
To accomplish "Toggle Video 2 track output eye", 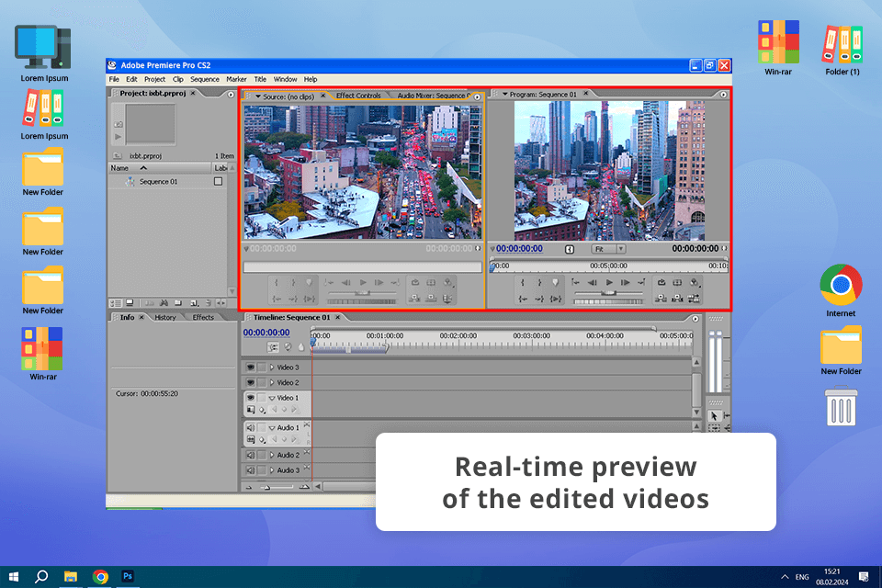I will (x=250, y=382).
